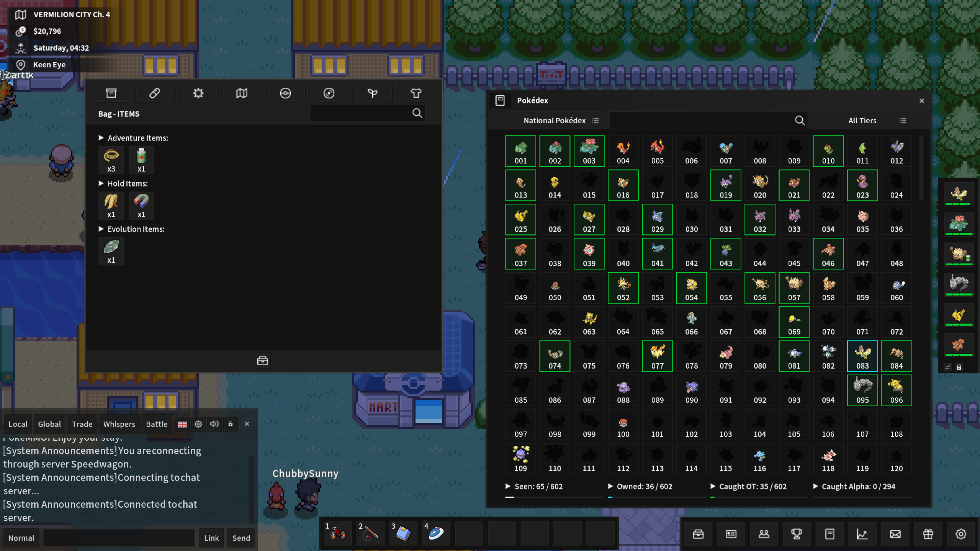Click the Pokédex list scrollbar
Screen dimensions: 980x551
pyautogui.click(x=921, y=168)
